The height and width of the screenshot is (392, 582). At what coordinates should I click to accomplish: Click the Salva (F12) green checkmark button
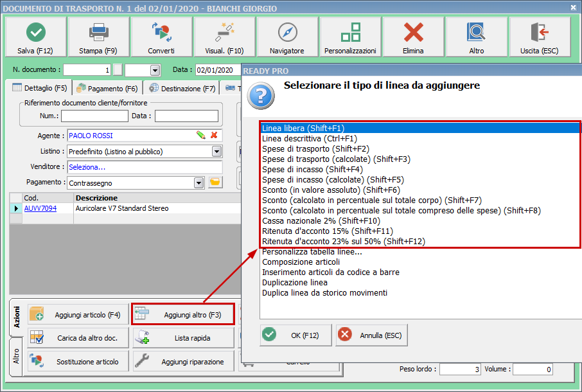click(x=35, y=37)
